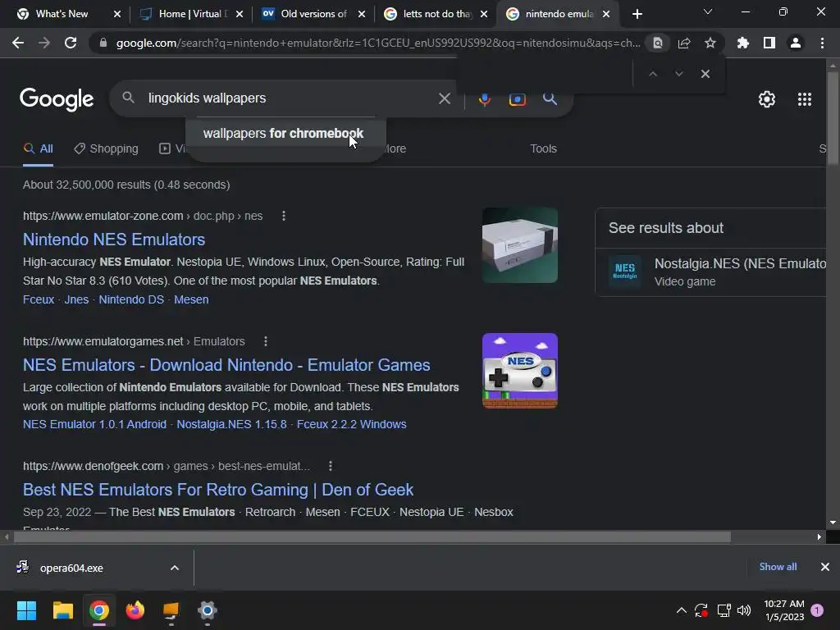The height and width of the screenshot is (630, 840).
Task: Switch to the Home | Virtual tab
Action: (190, 14)
